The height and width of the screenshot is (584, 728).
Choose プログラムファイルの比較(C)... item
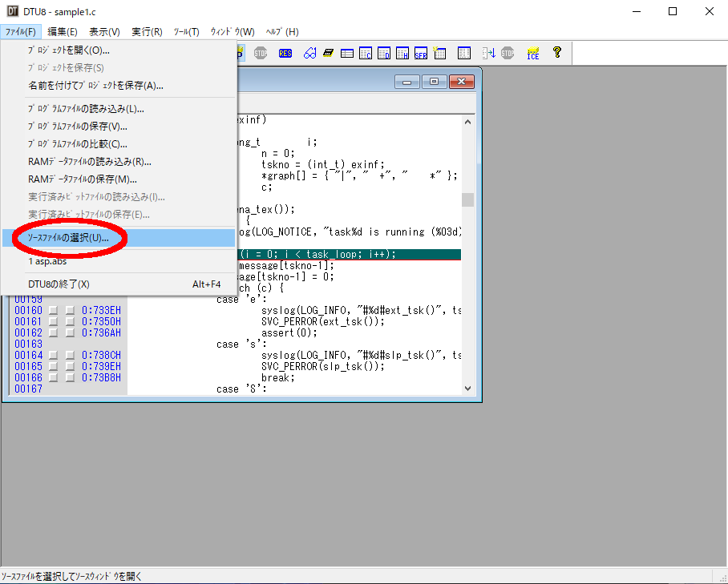(x=119, y=143)
